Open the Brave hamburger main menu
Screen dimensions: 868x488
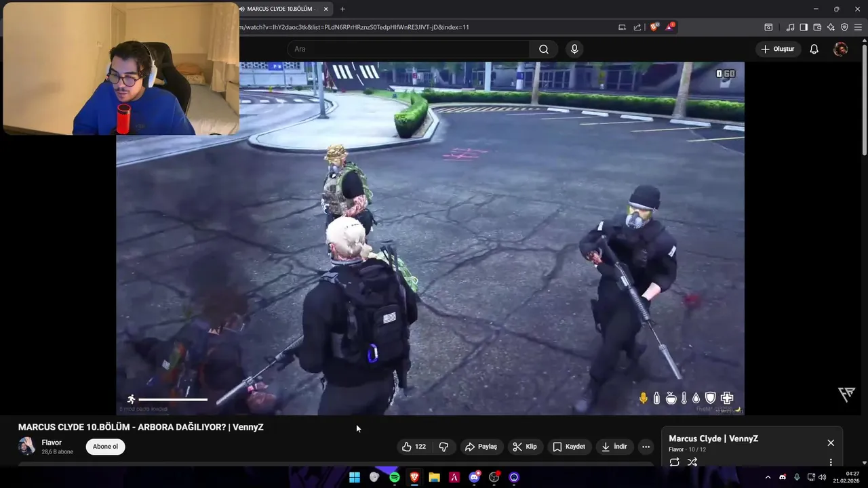pyautogui.click(x=858, y=27)
